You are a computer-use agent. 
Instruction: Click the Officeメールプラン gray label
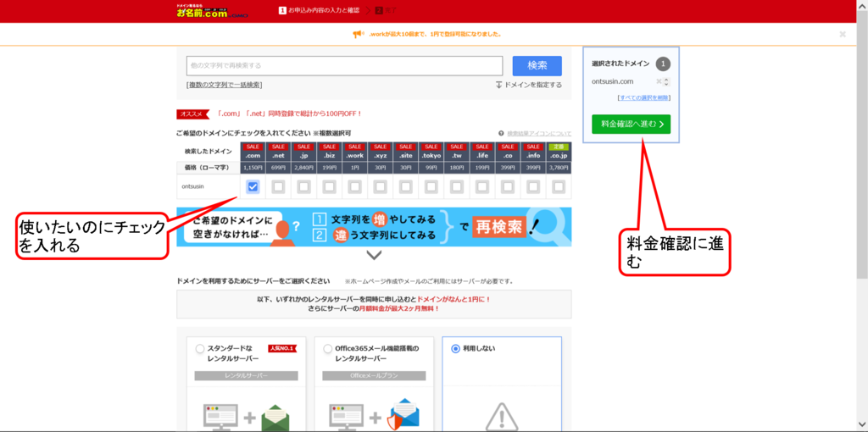374,375
